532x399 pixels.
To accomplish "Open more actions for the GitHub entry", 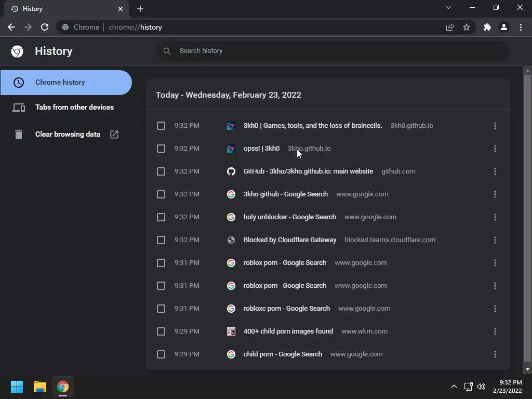I will (x=495, y=171).
